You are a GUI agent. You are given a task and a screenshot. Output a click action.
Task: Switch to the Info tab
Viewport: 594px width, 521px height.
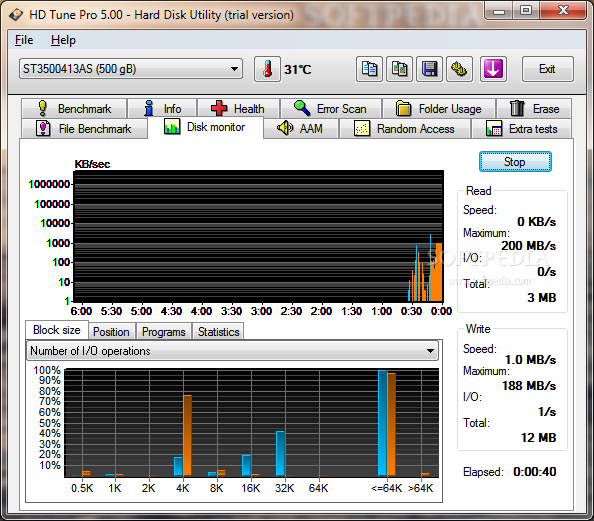point(162,109)
